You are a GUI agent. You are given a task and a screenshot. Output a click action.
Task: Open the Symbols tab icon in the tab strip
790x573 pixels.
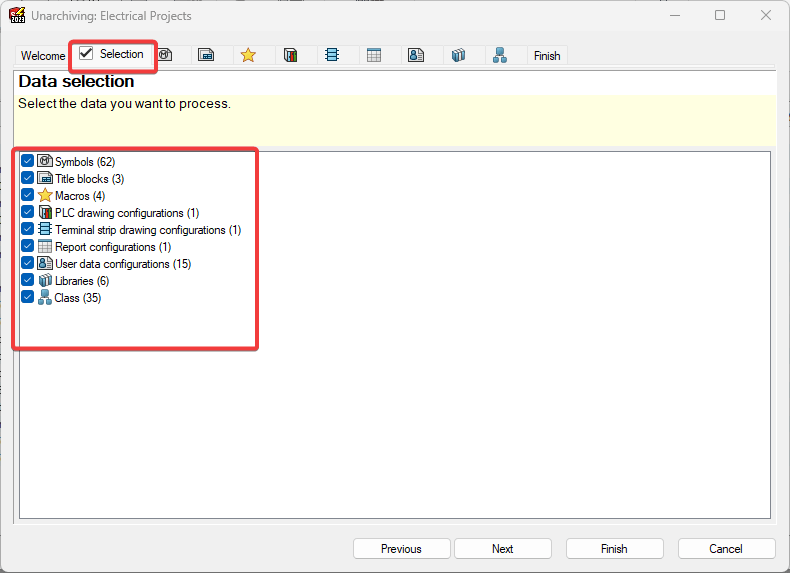click(165, 55)
